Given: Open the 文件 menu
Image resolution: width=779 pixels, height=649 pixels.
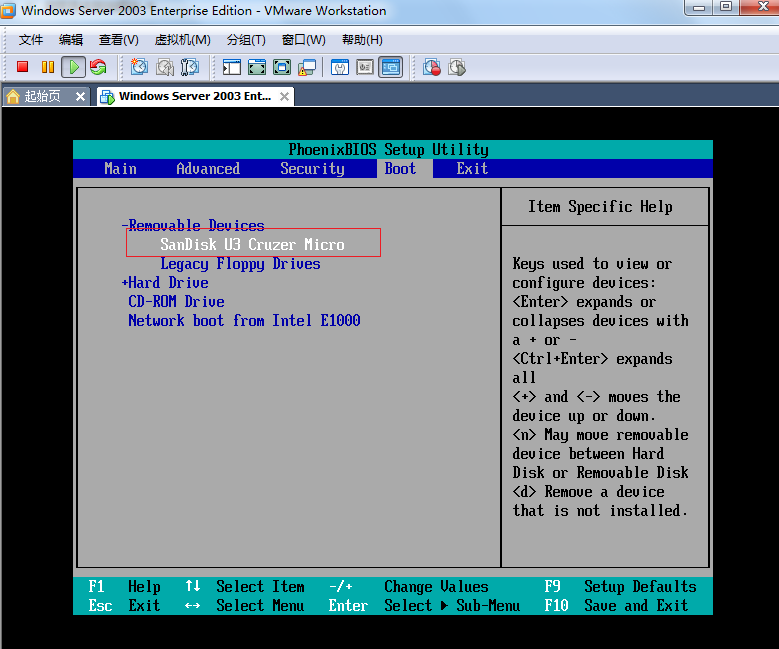Looking at the screenshot, I should click(x=31, y=40).
